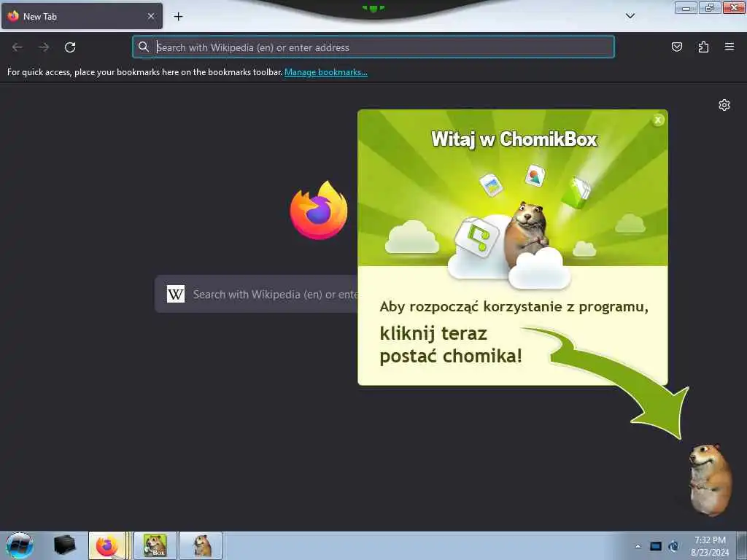The width and height of the screenshot is (747, 560).
Task: Show hidden system tray icons arrow
Action: click(x=638, y=546)
